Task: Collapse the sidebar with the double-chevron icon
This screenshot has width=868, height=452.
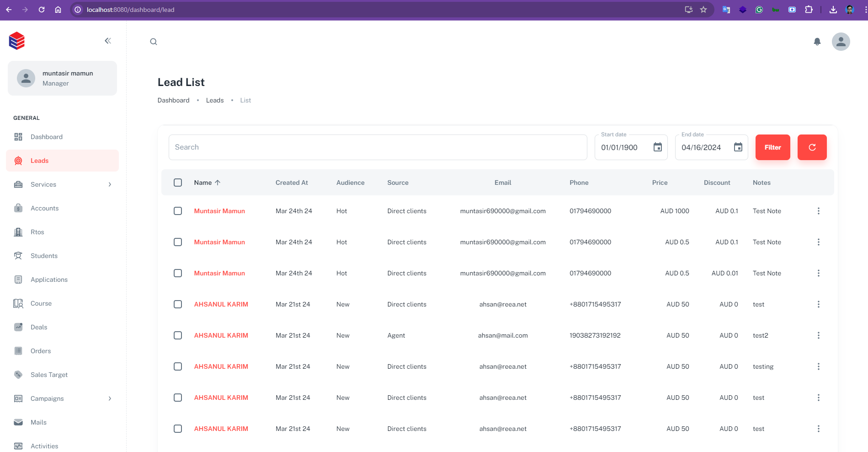Action: click(108, 41)
